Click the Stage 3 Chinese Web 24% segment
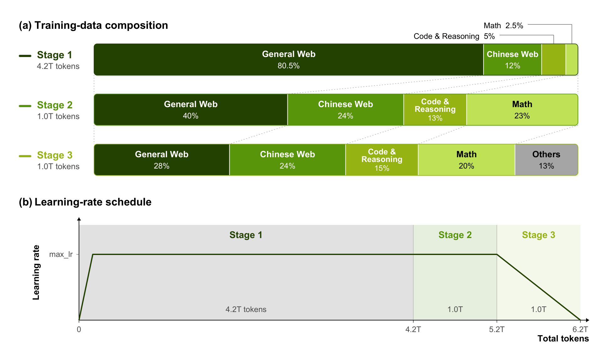The height and width of the screenshot is (364, 608). [x=287, y=160]
